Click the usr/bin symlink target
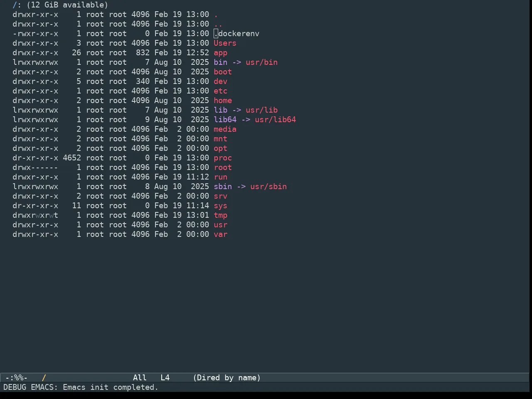Viewport: 532px width, 399px height. (261, 62)
